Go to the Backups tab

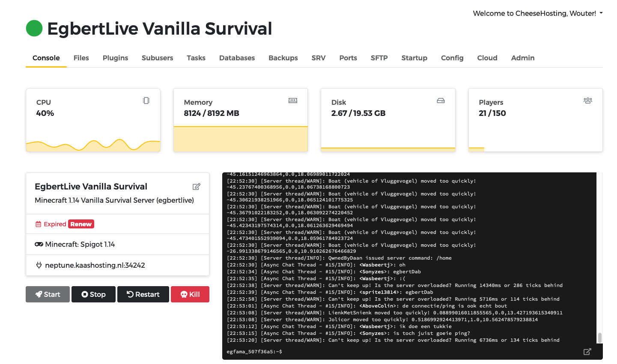click(x=283, y=58)
